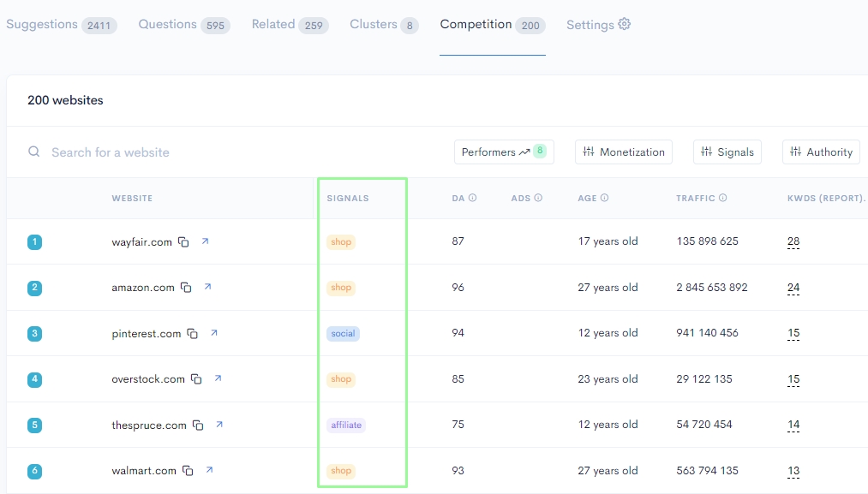Open walmart.com external link arrow
Viewport: 868px width, 494px height.
(209, 470)
